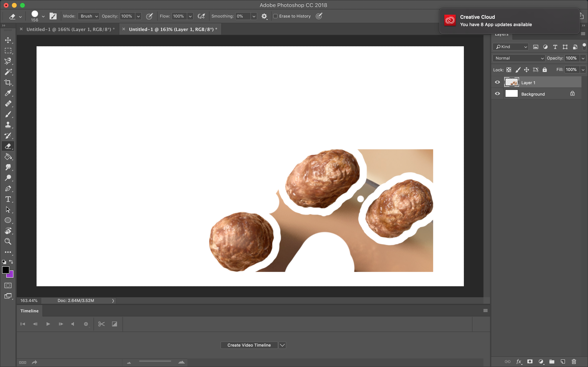
Task: Select the Move tool
Action: click(8, 40)
